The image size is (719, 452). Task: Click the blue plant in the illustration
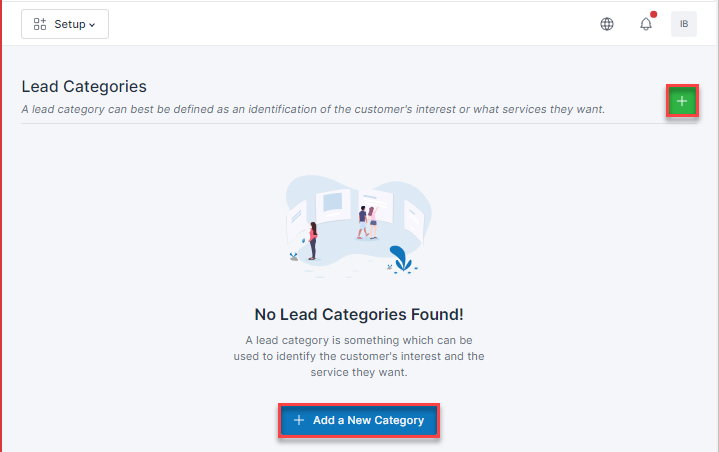point(402,260)
